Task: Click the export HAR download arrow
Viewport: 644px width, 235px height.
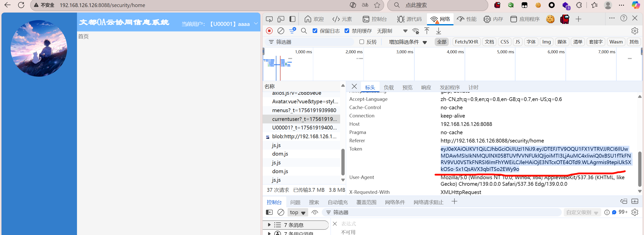Action: pos(438,31)
